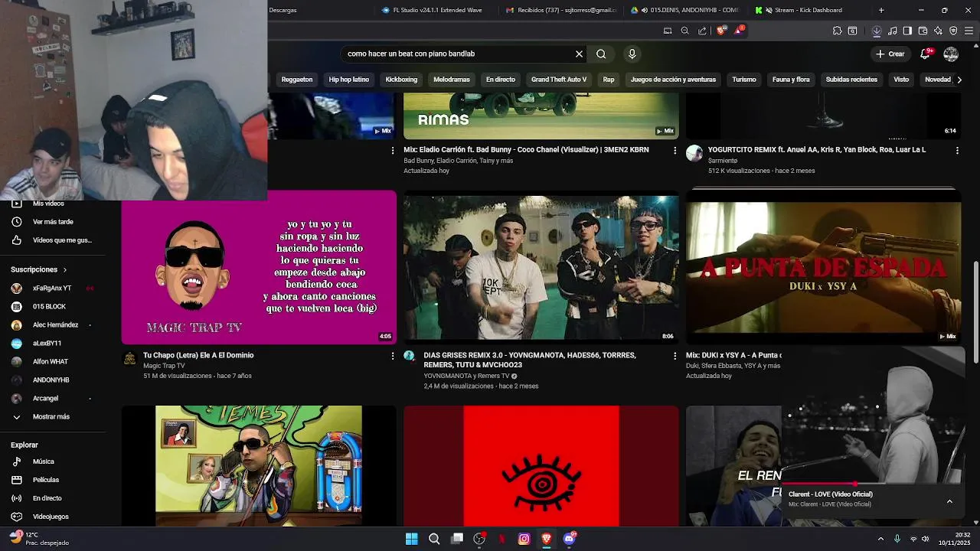
Task: Open Videojuegos in the Explorar section
Action: [51, 517]
